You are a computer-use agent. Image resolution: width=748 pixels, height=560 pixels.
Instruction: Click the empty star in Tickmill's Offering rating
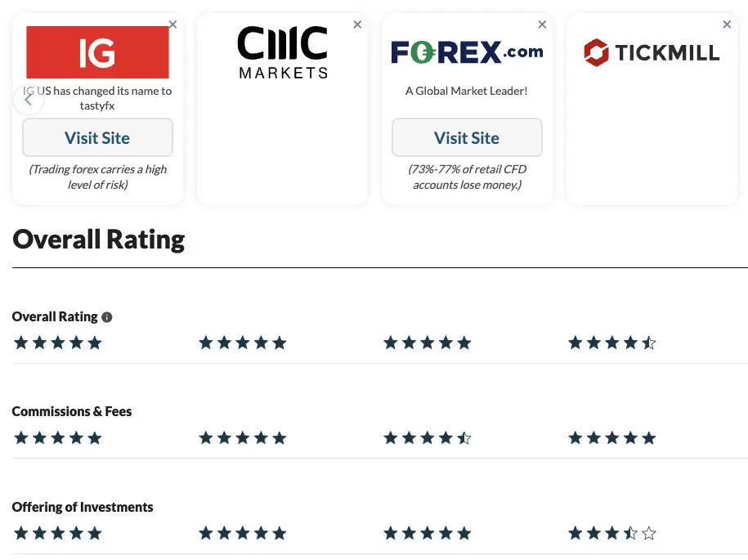click(649, 532)
